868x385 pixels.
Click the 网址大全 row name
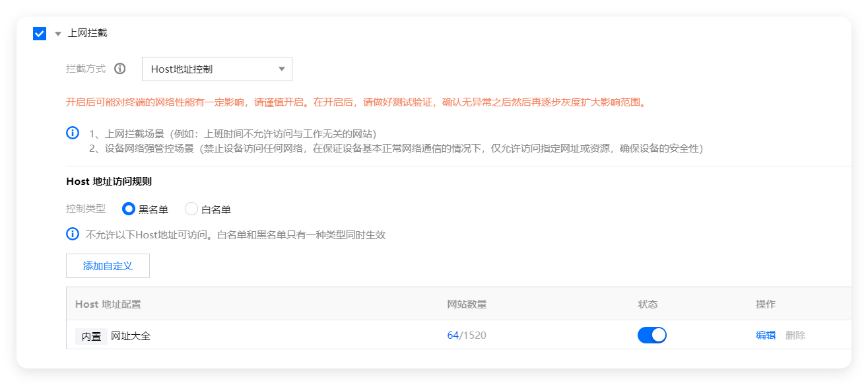[x=131, y=335]
